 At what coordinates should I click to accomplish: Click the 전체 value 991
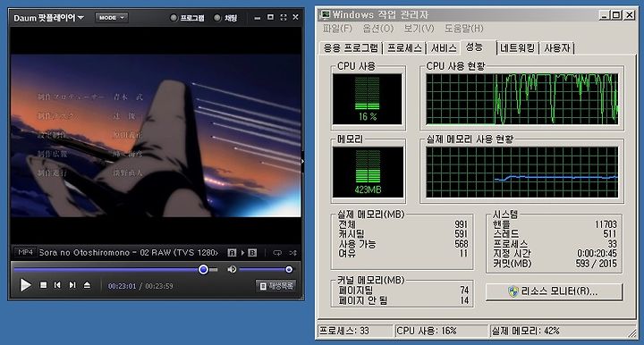[x=462, y=224]
